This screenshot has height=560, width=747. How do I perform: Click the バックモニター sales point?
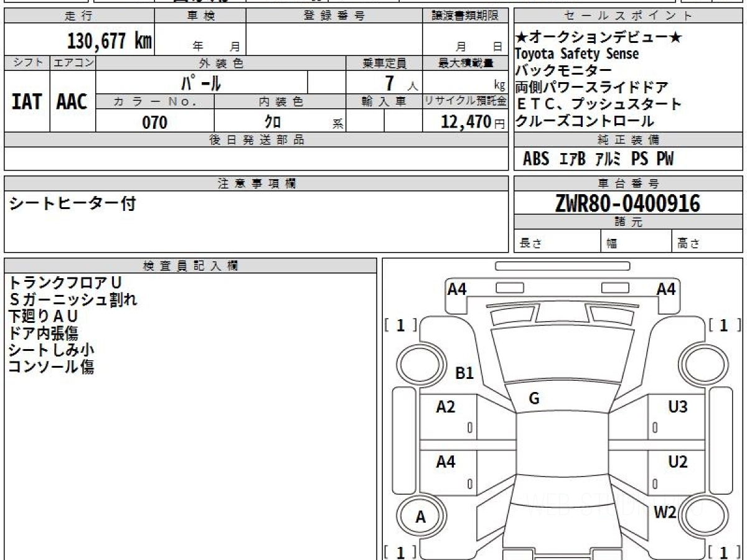point(564,70)
